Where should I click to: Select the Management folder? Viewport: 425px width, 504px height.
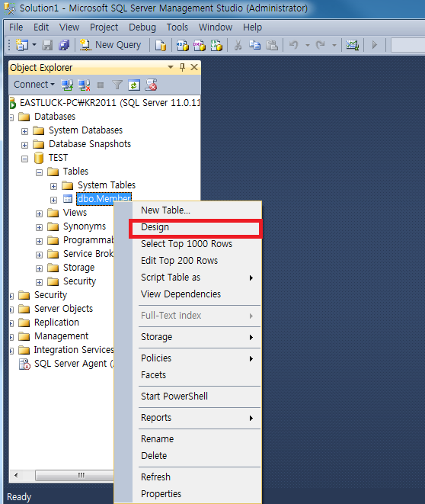point(61,336)
